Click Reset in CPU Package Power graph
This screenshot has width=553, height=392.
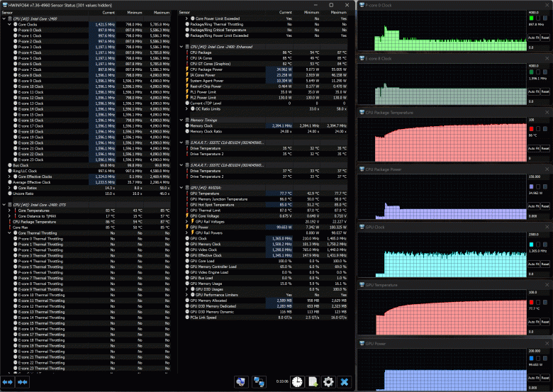tap(545, 206)
